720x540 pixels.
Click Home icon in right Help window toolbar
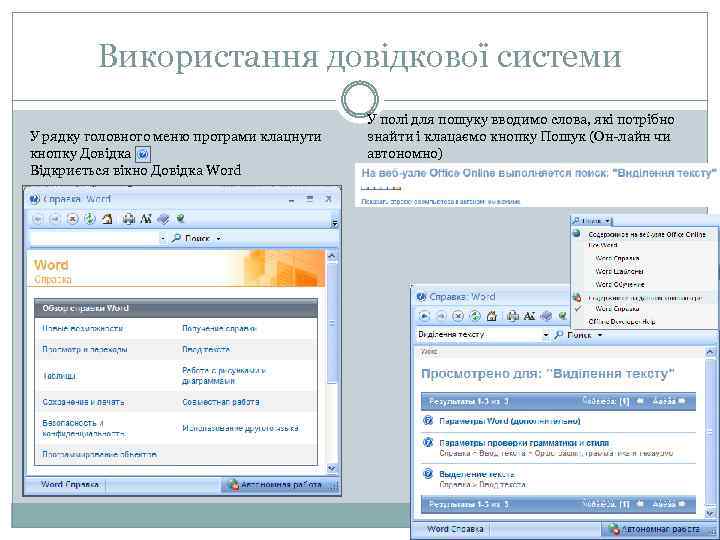492,316
